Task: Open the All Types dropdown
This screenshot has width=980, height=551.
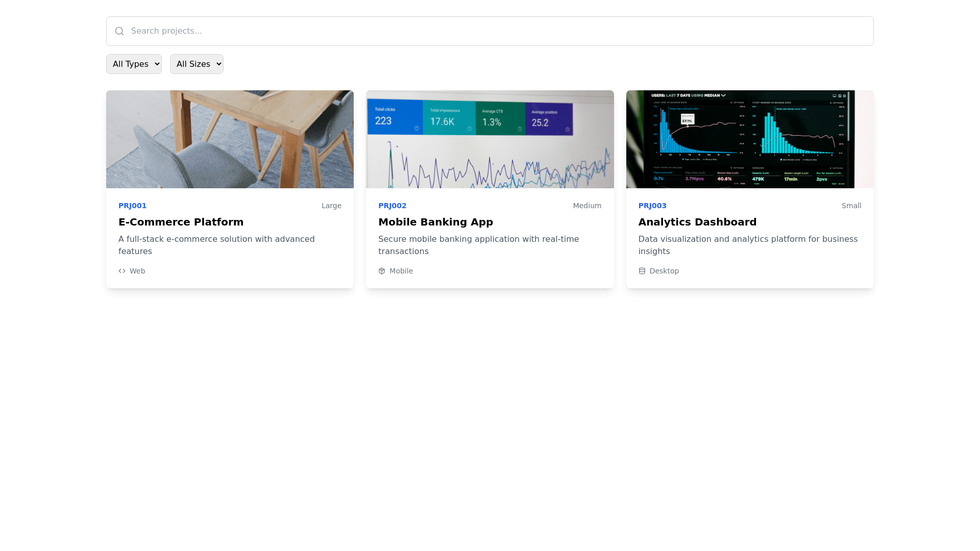Action: (x=134, y=64)
